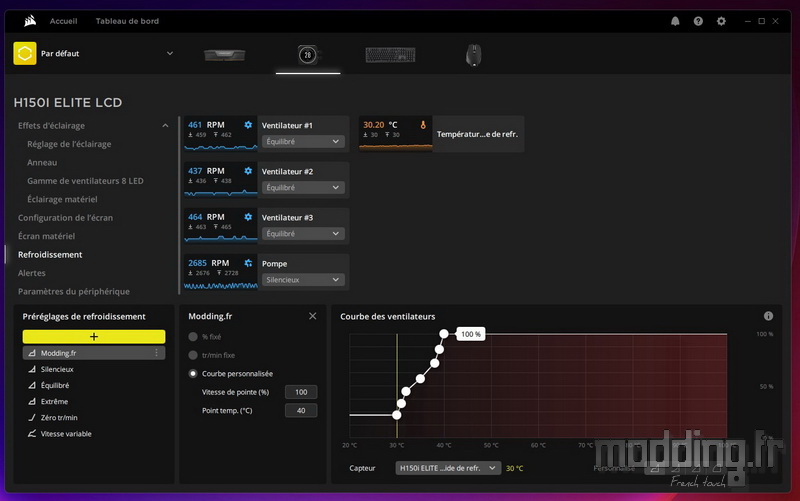
Task: Open Ventilateur #1 Équilibré preset dropdown
Action: pyautogui.click(x=303, y=141)
